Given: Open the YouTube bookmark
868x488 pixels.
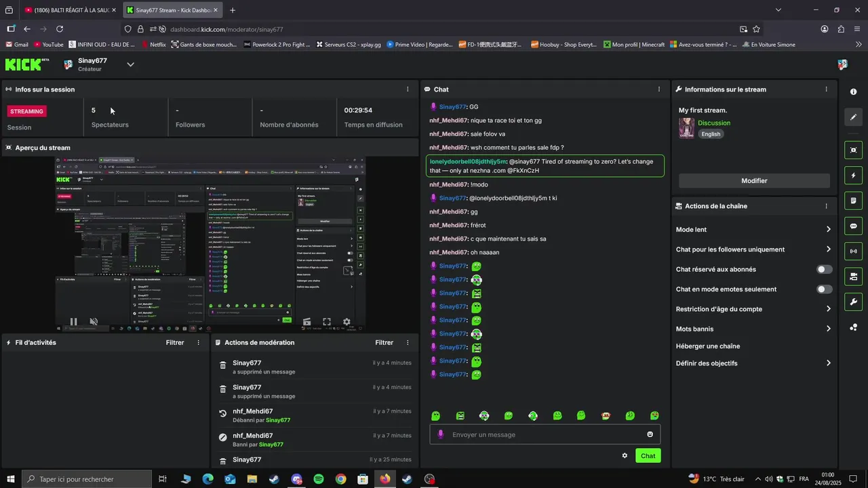Looking at the screenshot, I should pyautogui.click(x=47, y=45).
